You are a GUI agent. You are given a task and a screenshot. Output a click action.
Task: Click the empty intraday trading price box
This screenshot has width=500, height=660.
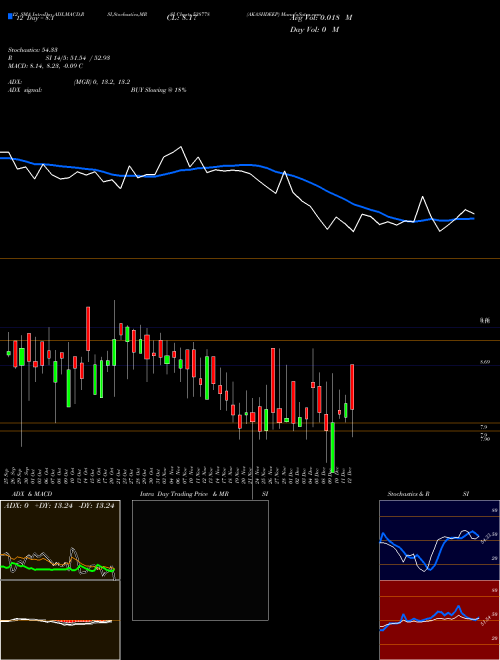point(200,560)
